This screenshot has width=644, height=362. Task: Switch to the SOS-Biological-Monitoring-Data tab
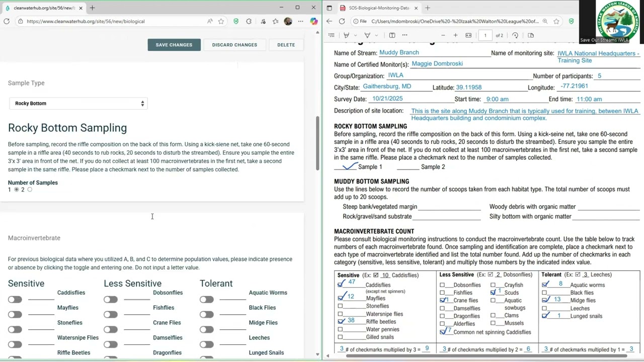(x=378, y=8)
